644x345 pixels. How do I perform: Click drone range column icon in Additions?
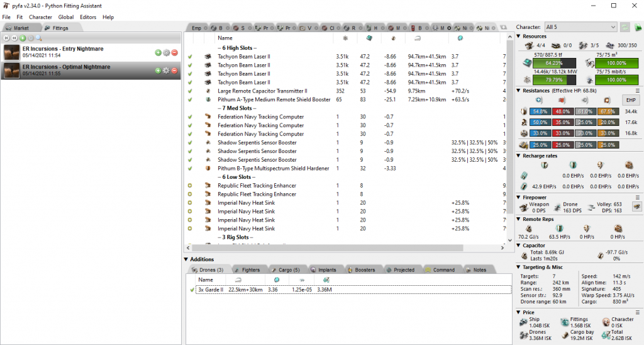coord(238,280)
